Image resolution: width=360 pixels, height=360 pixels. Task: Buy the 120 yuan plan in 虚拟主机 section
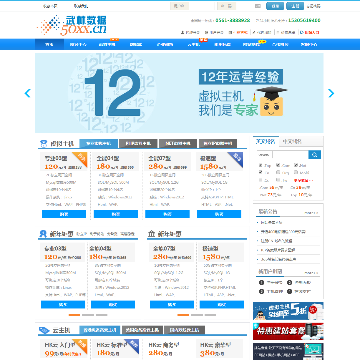coord(64,214)
